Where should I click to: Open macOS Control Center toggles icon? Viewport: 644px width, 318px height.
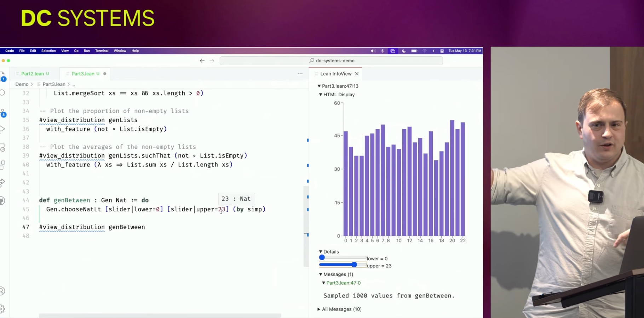point(442,51)
